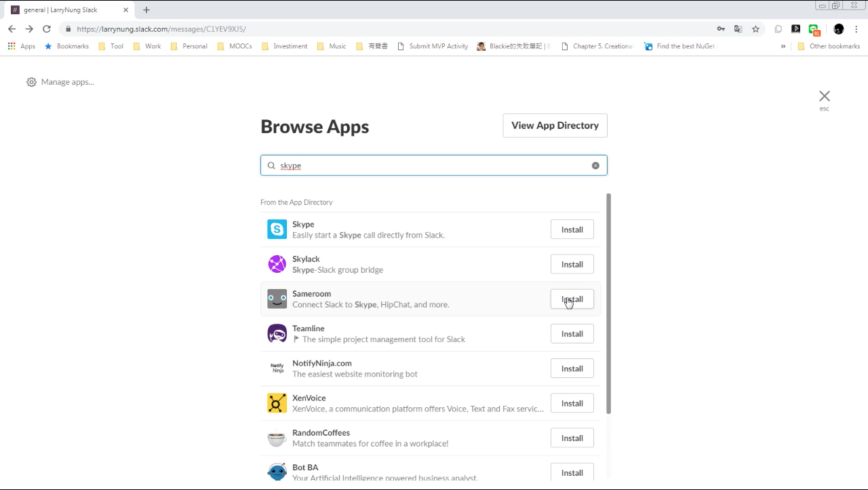This screenshot has height=490, width=868.
Task: Click the green LINE extension icon
Action: click(814, 29)
